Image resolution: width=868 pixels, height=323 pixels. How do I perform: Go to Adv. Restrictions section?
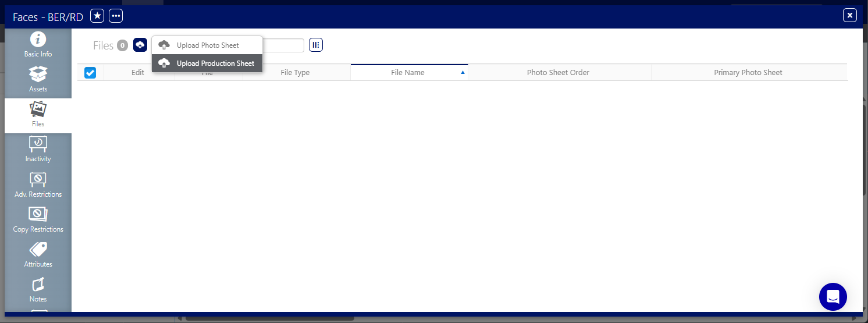[x=38, y=185]
